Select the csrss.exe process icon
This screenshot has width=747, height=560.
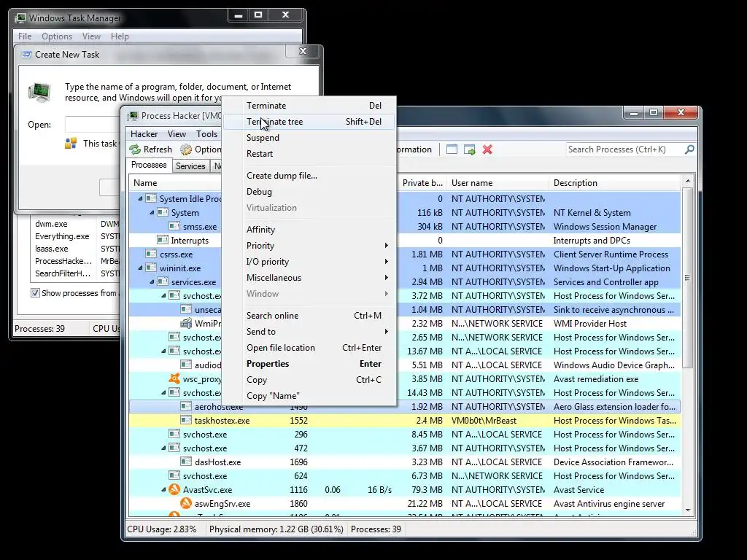click(151, 254)
